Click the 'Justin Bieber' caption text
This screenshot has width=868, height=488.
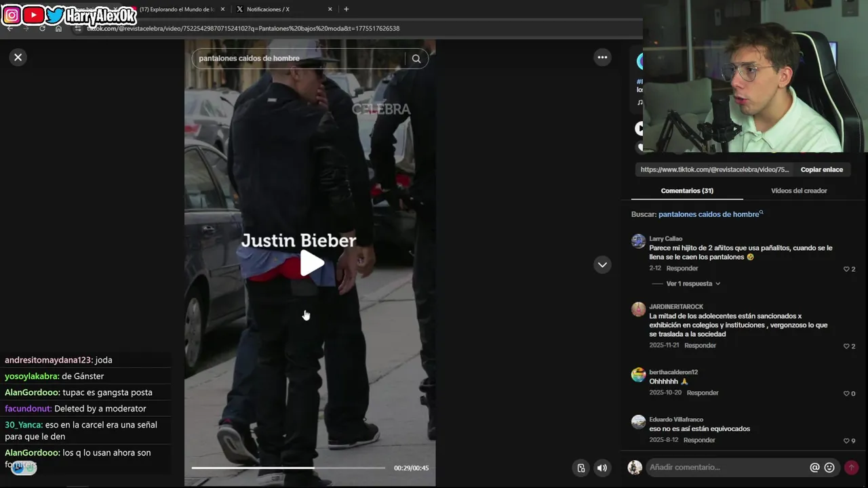point(298,241)
